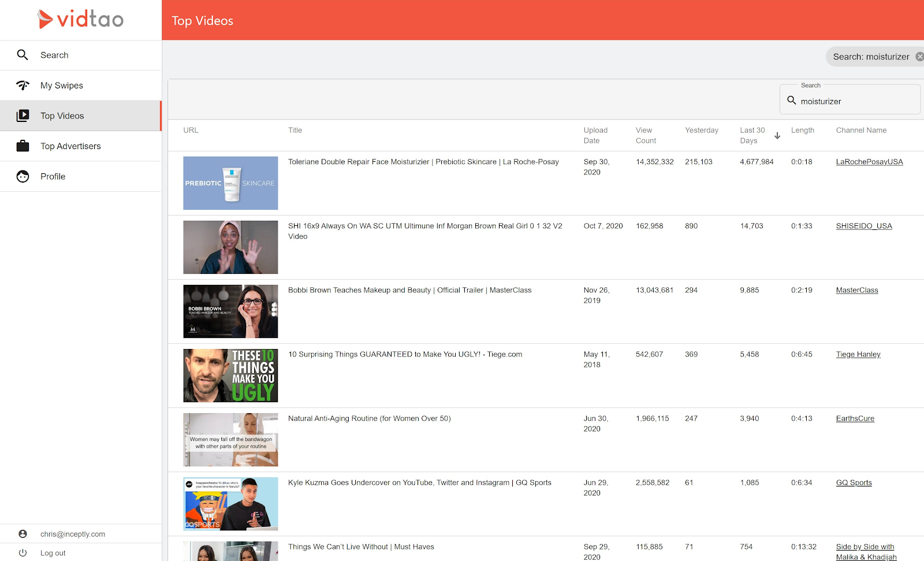This screenshot has width=924, height=561.
Task: Click '10 Surprising Things GUARANTEED' title
Action: point(405,354)
